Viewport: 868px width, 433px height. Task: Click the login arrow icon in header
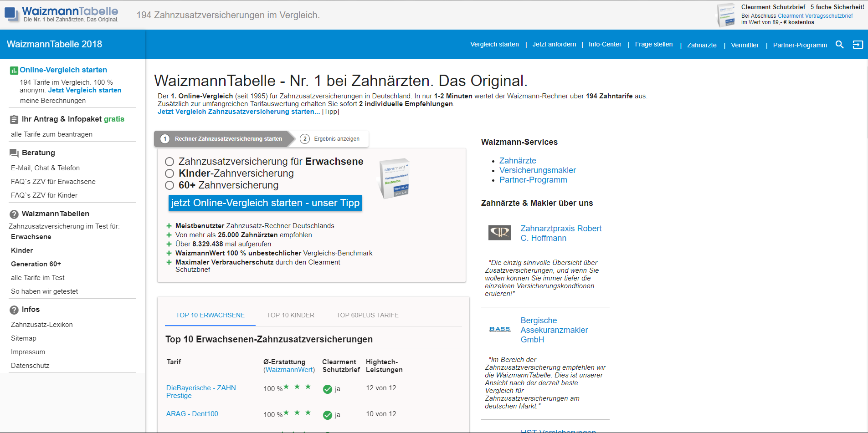858,45
